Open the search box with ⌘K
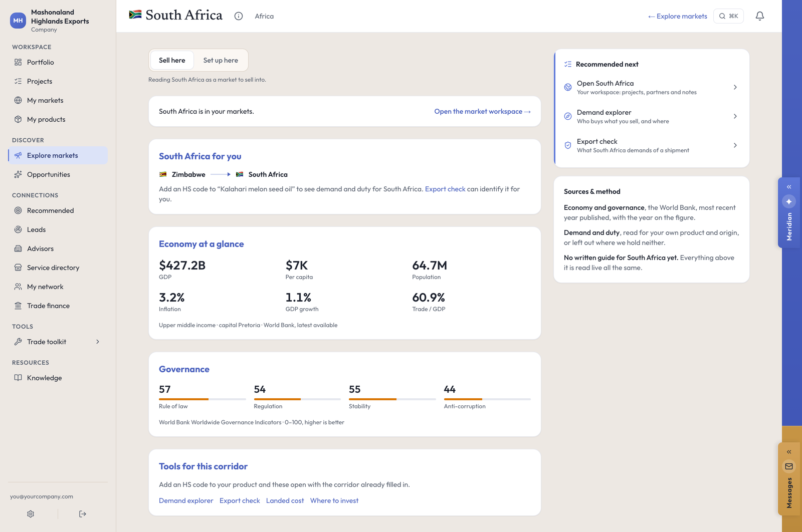Image resolution: width=802 pixels, height=532 pixels. click(x=728, y=16)
